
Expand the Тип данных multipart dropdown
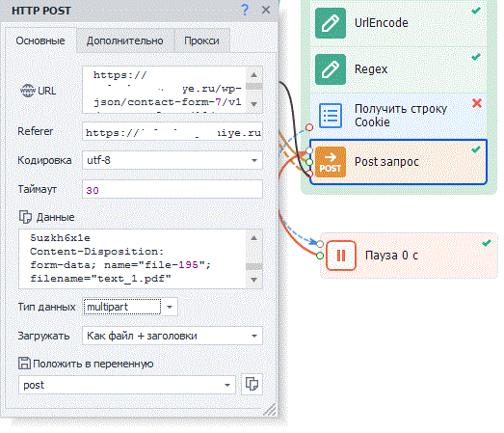pyautogui.click(x=170, y=307)
